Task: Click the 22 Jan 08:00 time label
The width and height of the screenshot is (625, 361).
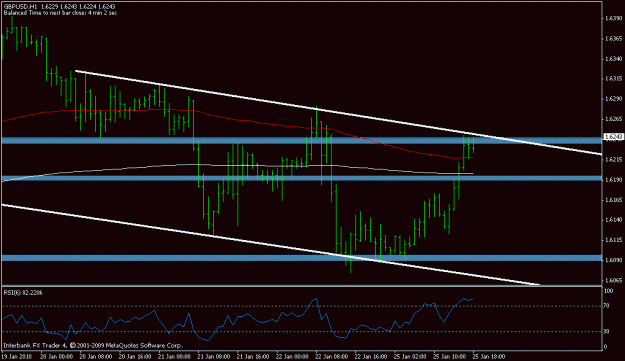Action: [331, 356]
